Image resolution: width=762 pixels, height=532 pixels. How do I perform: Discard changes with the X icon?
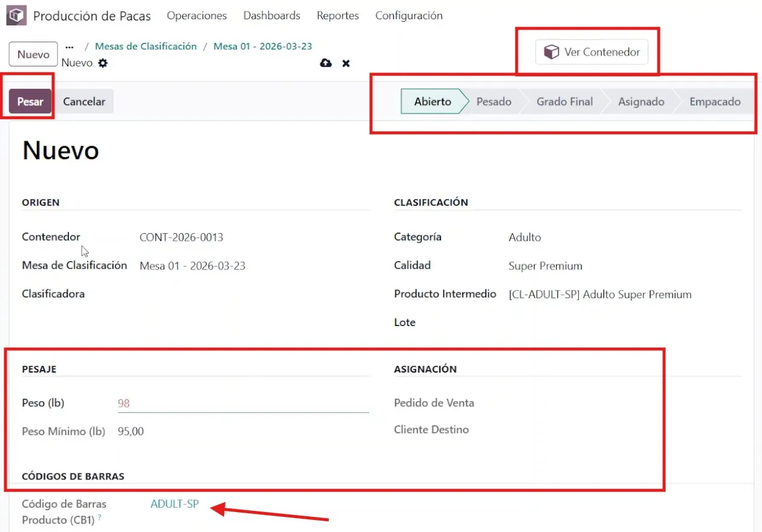click(346, 63)
